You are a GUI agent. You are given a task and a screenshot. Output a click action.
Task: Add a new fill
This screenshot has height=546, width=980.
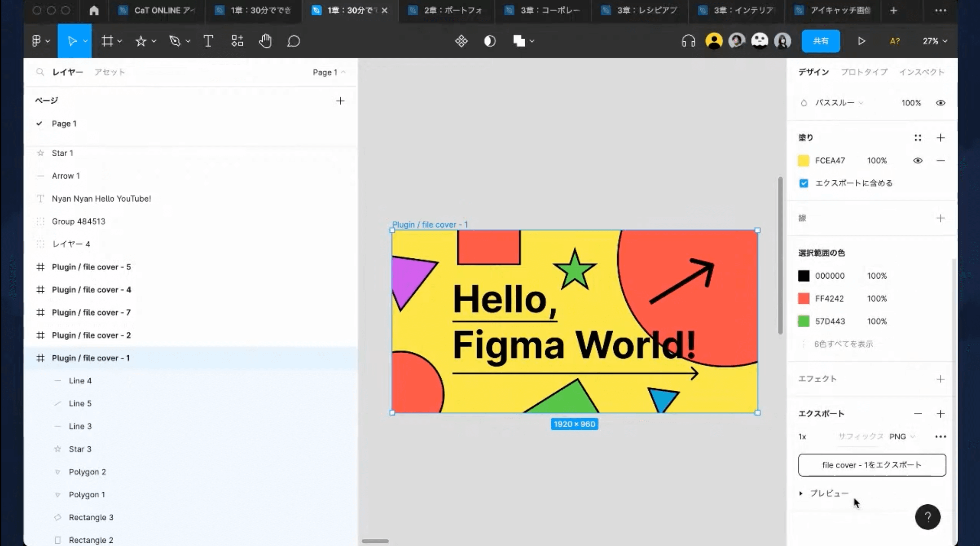940,138
